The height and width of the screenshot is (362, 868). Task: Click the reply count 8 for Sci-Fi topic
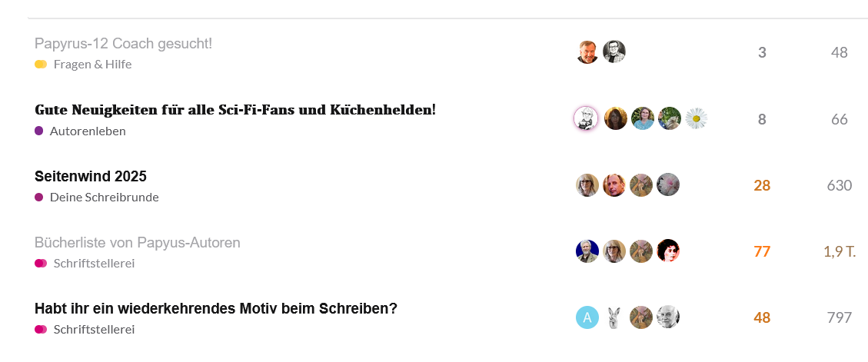pos(762,119)
